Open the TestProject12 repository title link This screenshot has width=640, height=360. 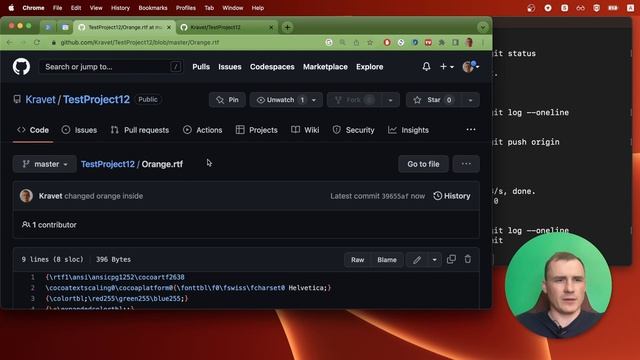point(96,100)
